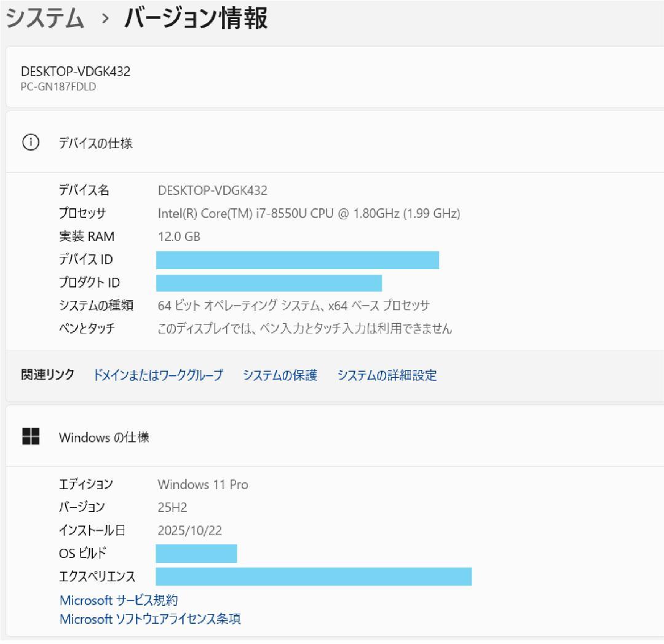Open システムの詳細設定

click(x=387, y=375)
